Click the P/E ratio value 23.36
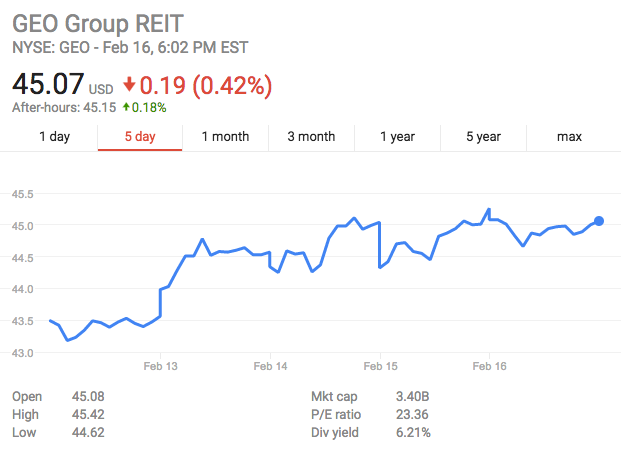621x464 pixels. point(412,415)
